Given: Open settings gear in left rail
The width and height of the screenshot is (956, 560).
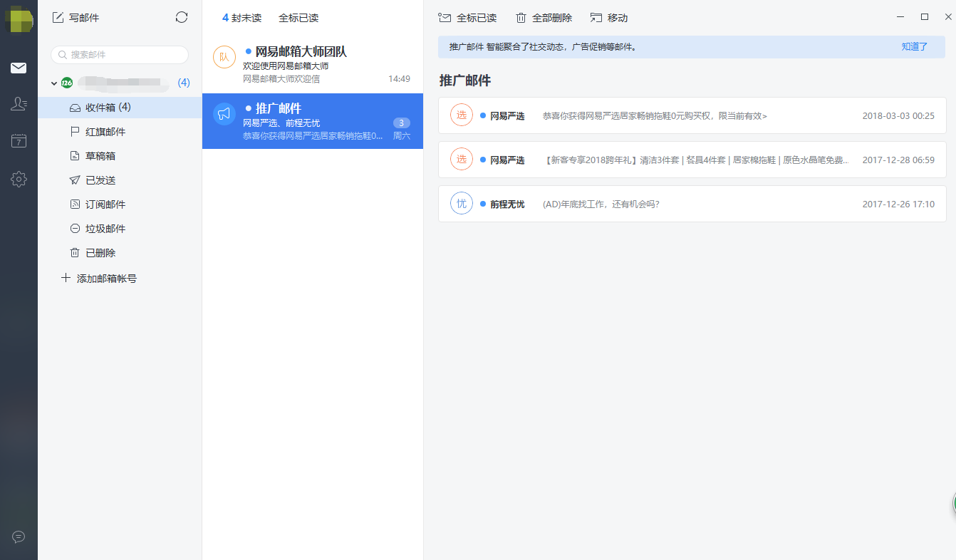Looking at the screenshot, I should click(x=19, y=179).
